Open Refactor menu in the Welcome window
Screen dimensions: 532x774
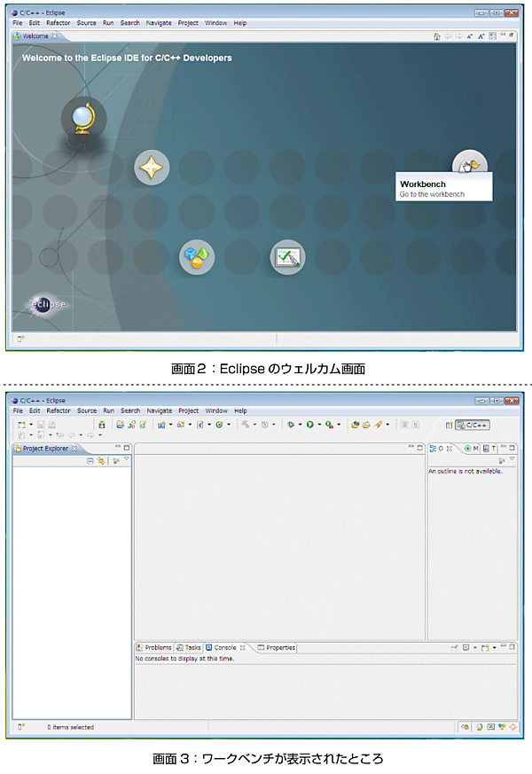59,23
